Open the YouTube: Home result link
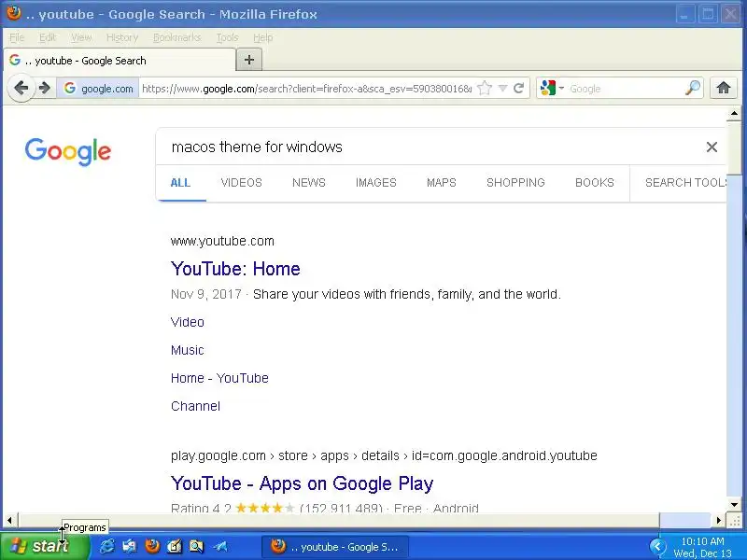The height and width of the screenshot is (560, 747). pyautogui.click(x=235, y=269)
